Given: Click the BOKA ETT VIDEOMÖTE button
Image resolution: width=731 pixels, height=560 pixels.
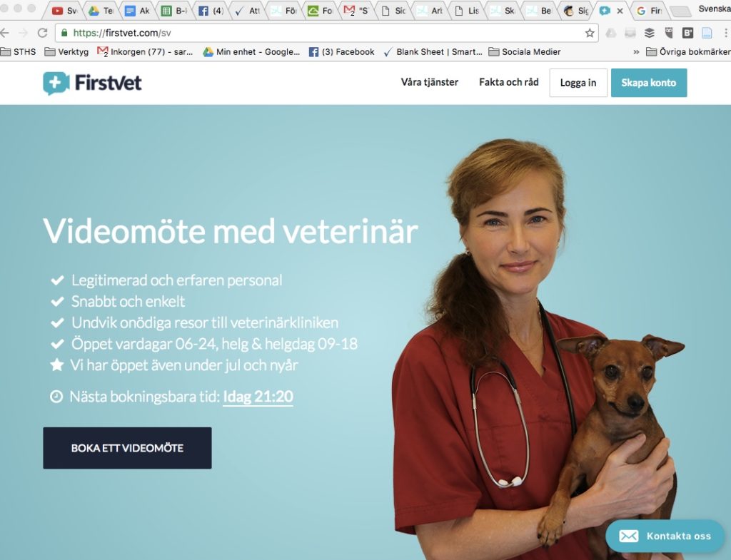Looking at the screenshot, I should [127, 448].
